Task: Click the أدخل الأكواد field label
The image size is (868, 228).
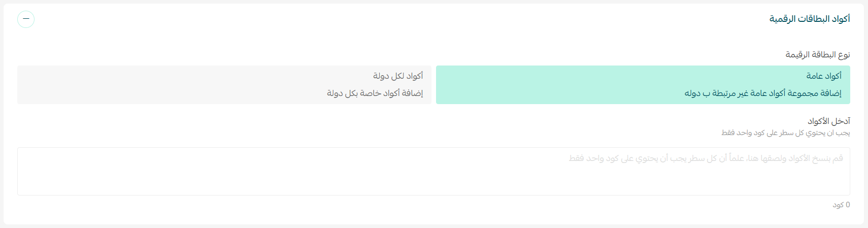Action: (x=828, y=121)
